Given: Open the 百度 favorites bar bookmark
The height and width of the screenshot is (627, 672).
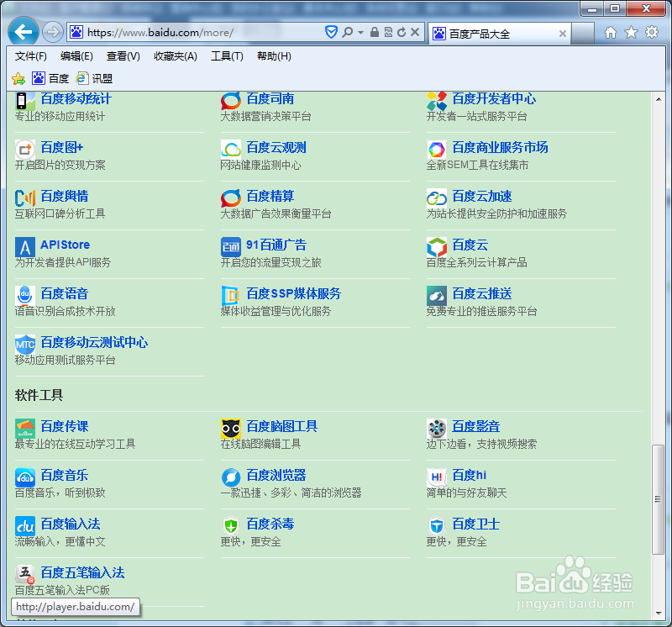Looking at the screenshot, I should click(x=50, y=78).
